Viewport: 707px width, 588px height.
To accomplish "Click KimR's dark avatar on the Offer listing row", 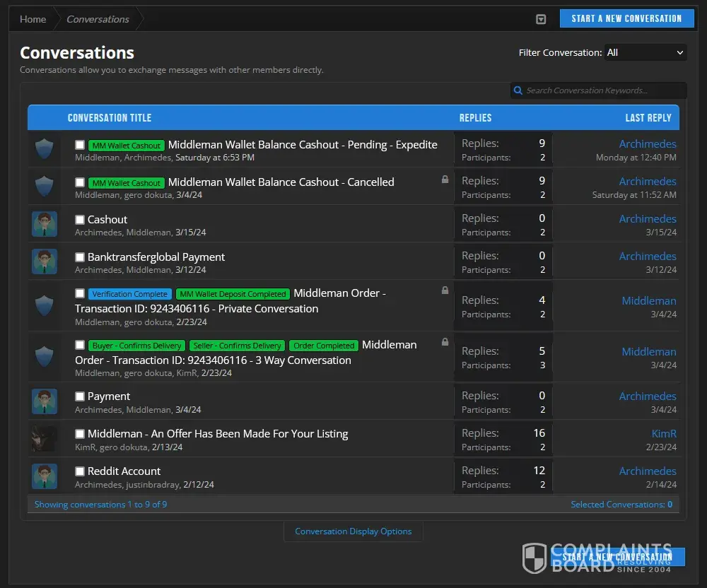I will (x=44, y=439).
